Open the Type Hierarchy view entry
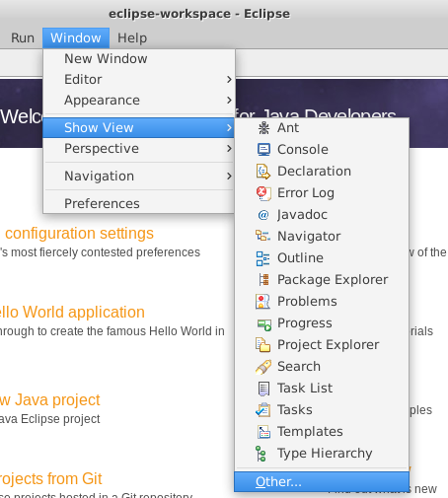Viewport: 448px width, 498px height. tap(322, 454)
